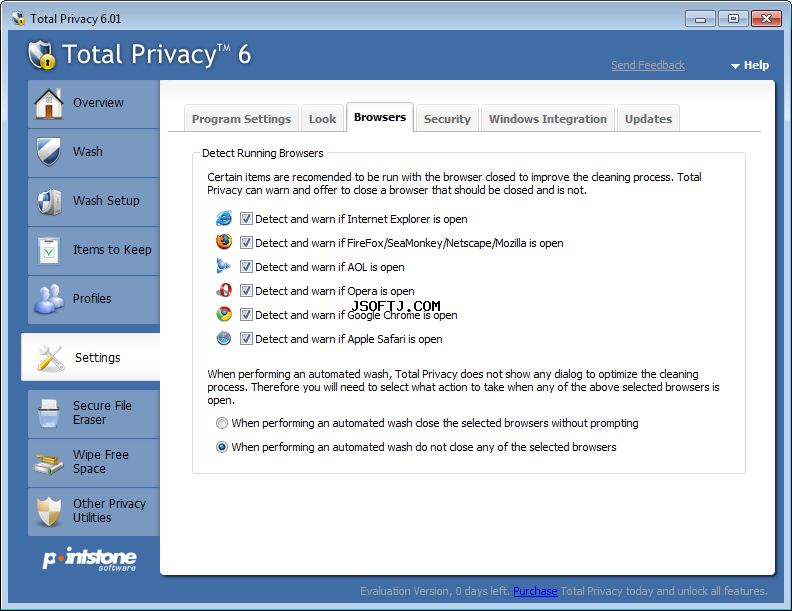
Task: Toggle FireFox/SeaMonkey/Netscape/Mozilla detection checkbox
Action: (246, 243)
